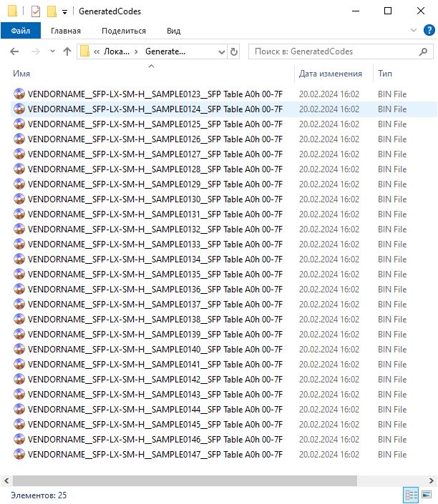Click the Generate... breadcrumb segment
This screenshot has height=504, width=438.
tap(165, 51)
